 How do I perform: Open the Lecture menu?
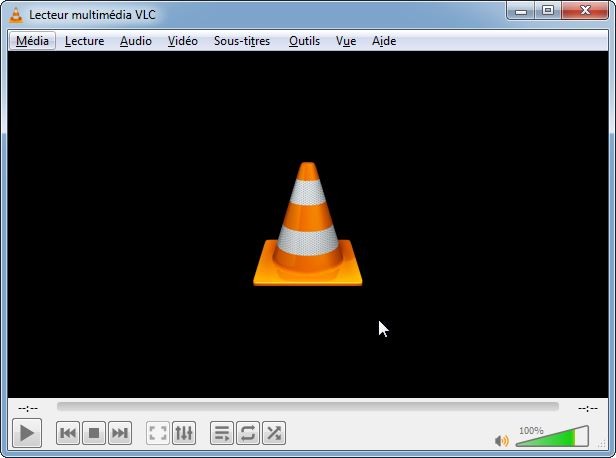[84, 41]
